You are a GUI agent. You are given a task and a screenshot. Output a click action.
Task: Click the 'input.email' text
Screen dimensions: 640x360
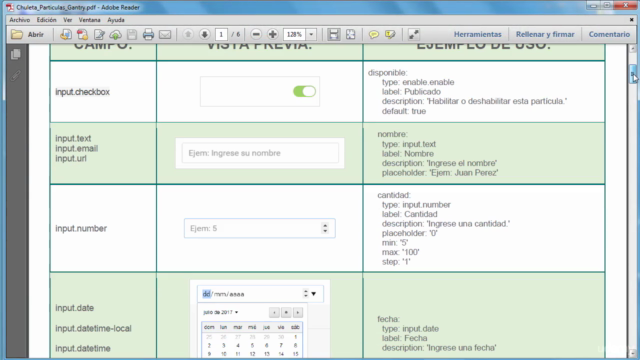(76, 149)
